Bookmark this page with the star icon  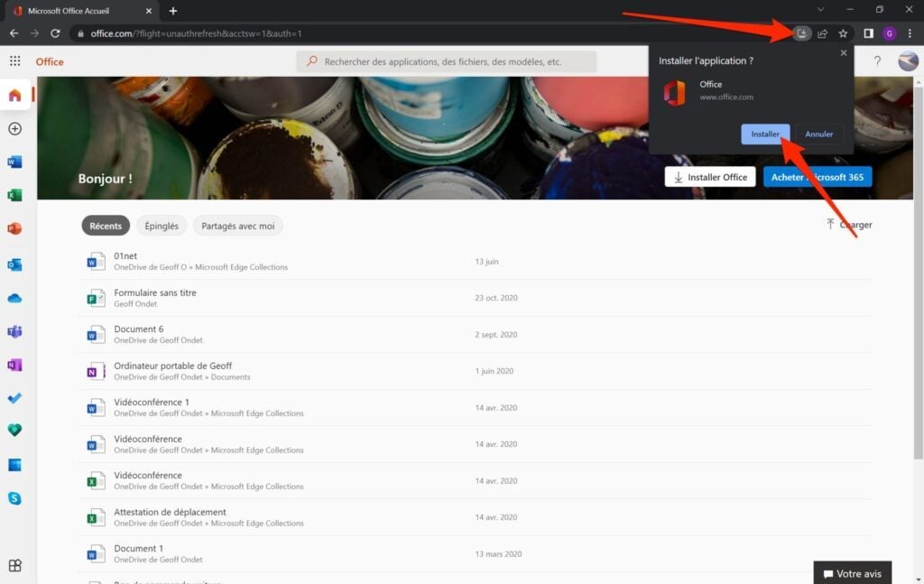click(x=844, y=33)
